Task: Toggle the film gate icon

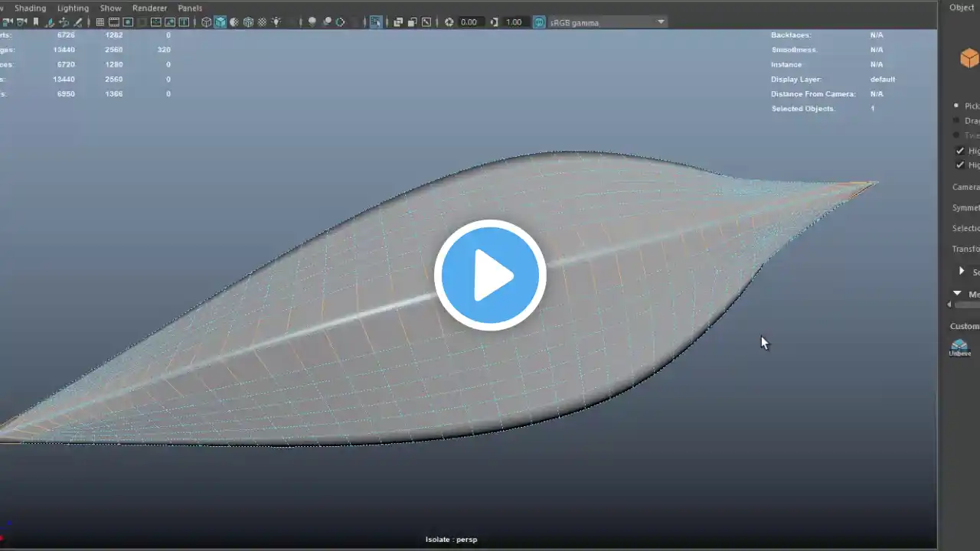Action: point(113,22)
